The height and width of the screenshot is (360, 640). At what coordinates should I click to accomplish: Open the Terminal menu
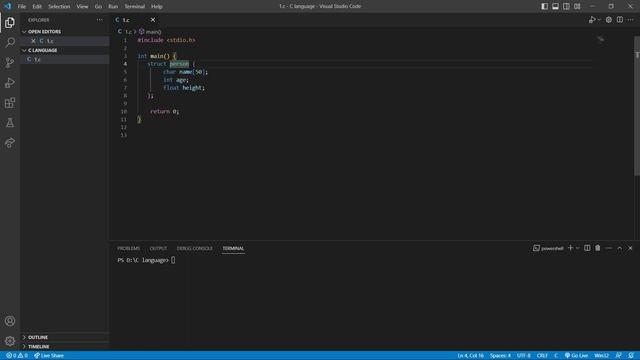pos(135,6)
